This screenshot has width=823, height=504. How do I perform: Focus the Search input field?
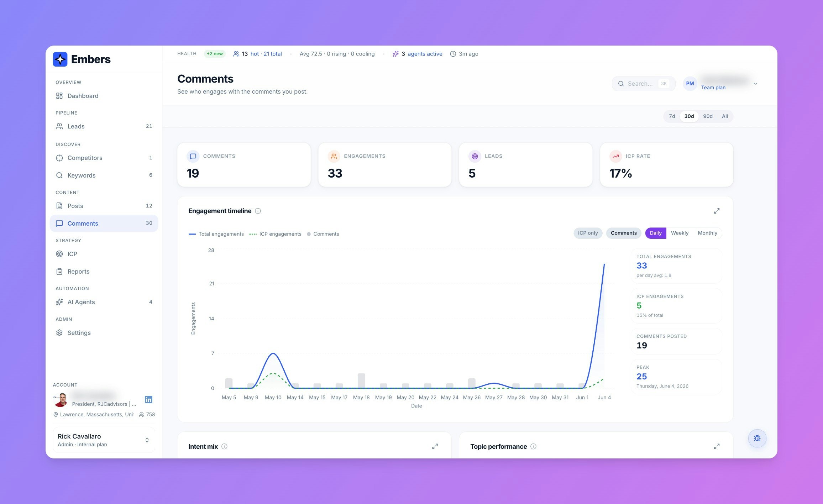click(x=644, y=84)
